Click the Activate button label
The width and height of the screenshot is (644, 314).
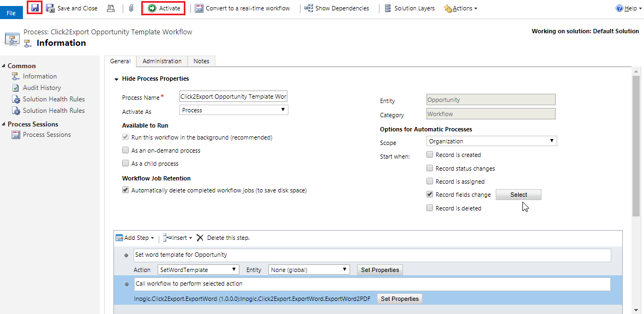(x=170, y=8)
